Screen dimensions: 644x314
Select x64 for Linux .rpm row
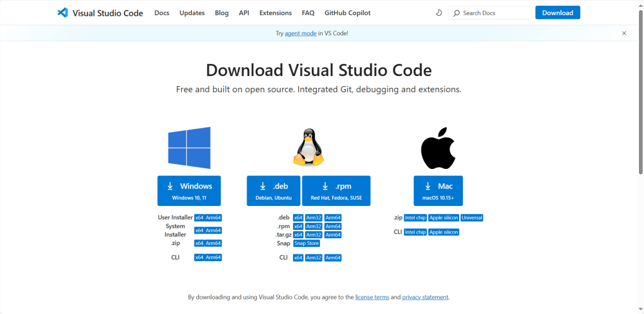[298, 226]
